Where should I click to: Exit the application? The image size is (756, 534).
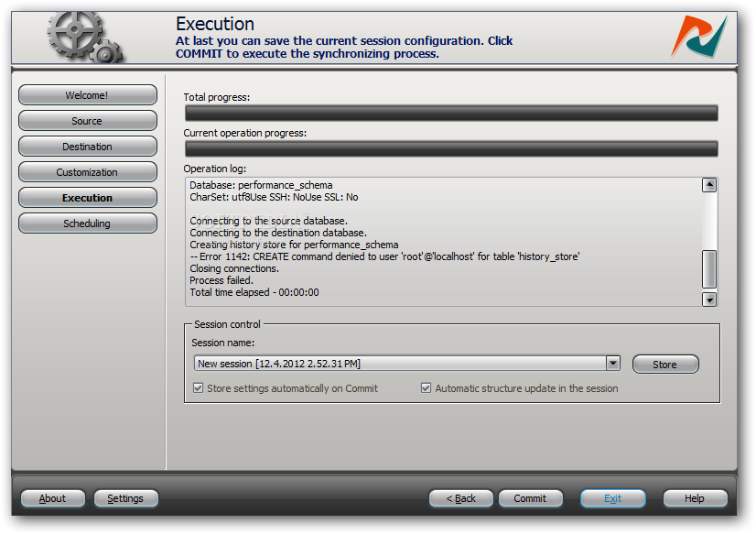point(613,498)
